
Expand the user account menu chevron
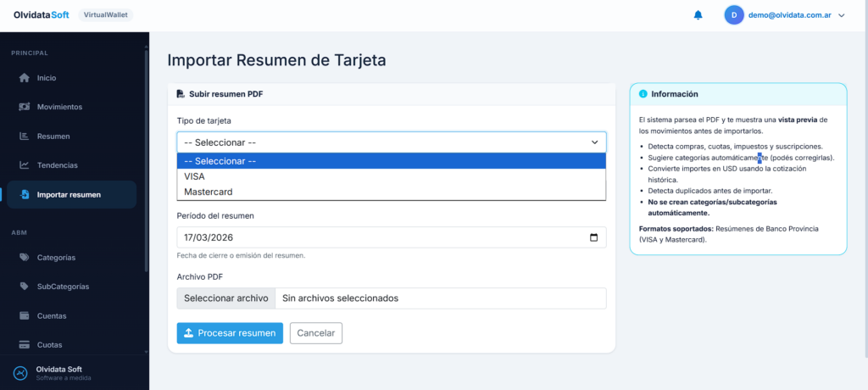(841, 15)
